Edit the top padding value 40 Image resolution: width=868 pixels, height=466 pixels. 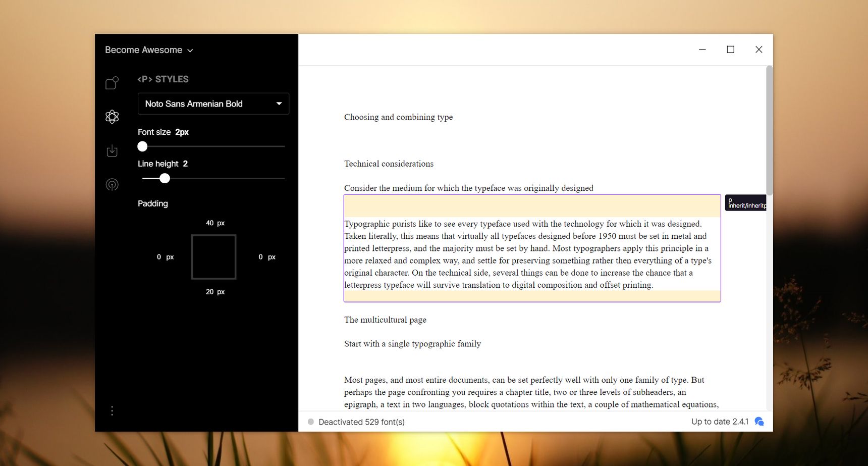(x=209, y=223)
